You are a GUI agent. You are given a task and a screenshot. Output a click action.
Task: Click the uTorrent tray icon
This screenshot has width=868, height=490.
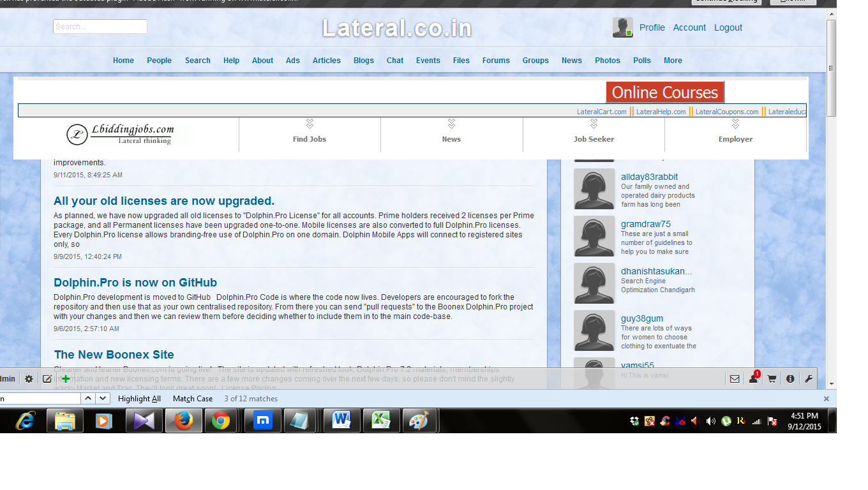726,421
